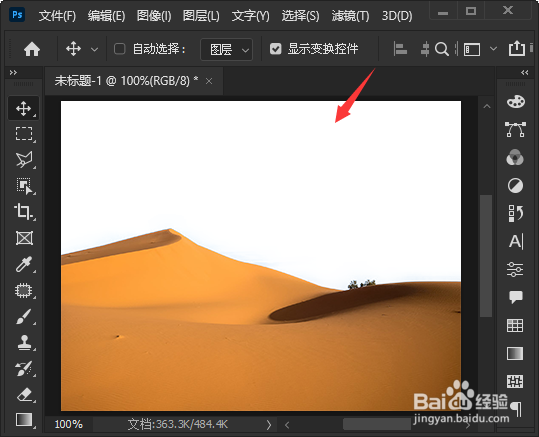Open the 图层 auto-select dropdown
Image resolution: width=539 pixels, height=437 pixels.
point(227,50)
